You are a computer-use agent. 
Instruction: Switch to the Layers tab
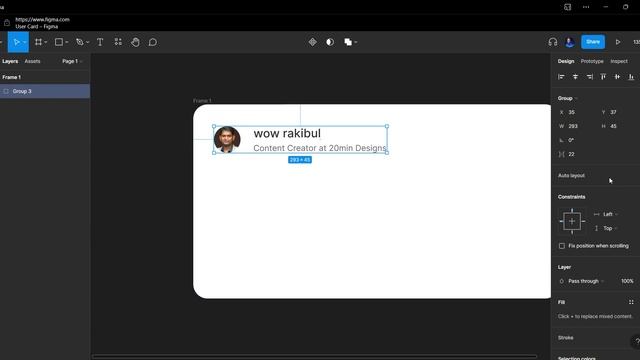tap(10, 61)
